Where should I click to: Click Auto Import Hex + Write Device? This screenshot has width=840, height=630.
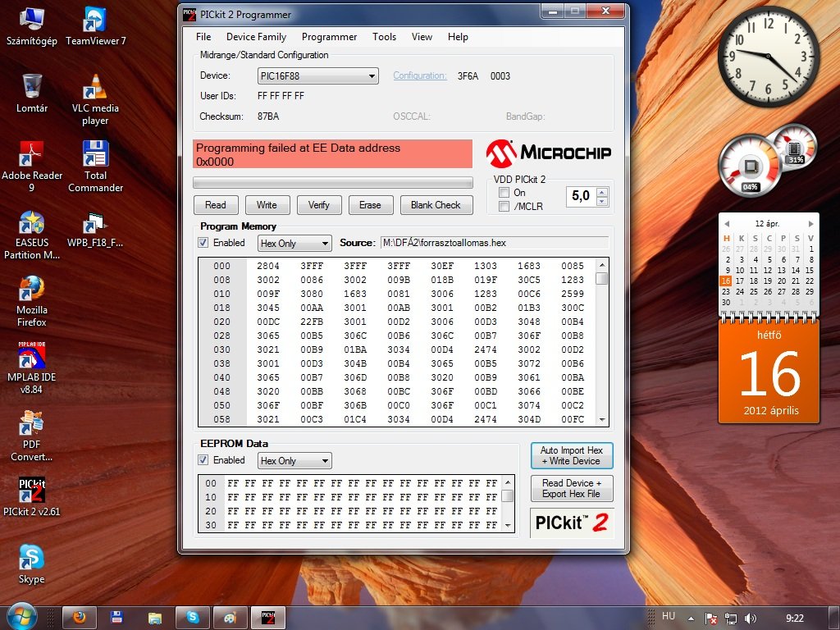point(572,455)
